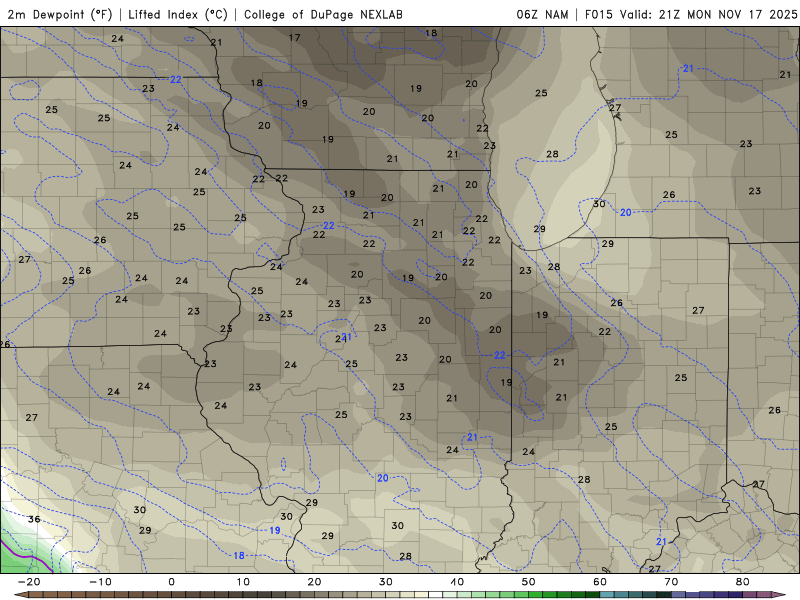This screenshot has height=600, width=800.
Task: Click the "06Z NAM" model run label
Action: [x=542, y=14]
